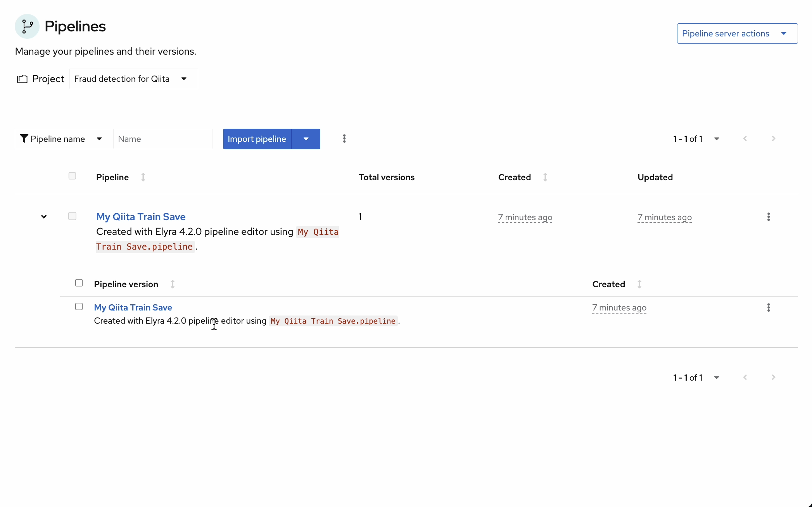Tick the pipeline version row checkbox
812x507 pixels.
pos(79,307)
